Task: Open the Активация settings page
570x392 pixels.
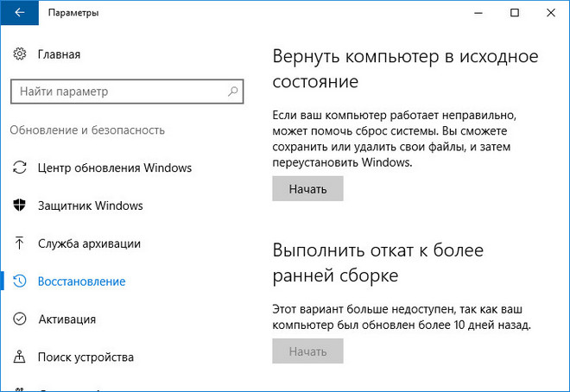Action: click(x=67, y=319)
